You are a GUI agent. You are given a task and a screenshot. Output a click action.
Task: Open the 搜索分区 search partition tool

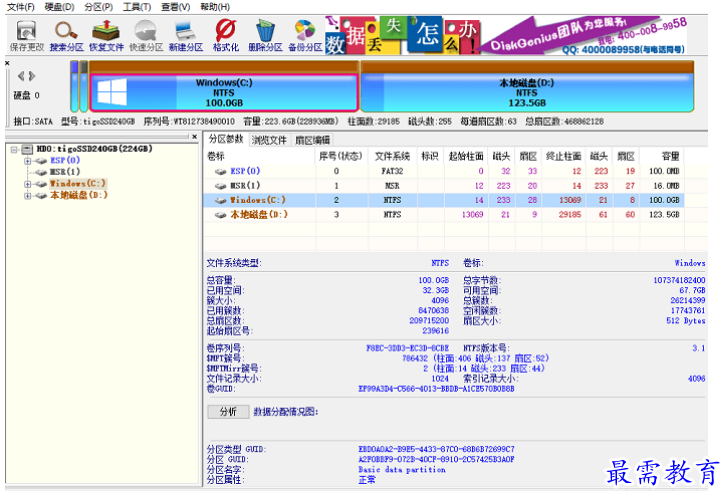[x=66, y=36]
